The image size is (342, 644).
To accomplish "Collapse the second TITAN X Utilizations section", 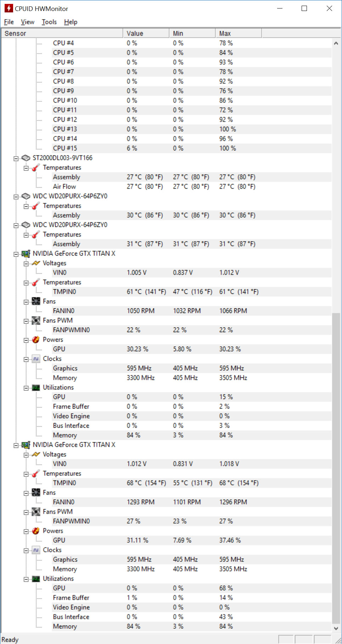I will pyautogui.click(x=26, y=579).
